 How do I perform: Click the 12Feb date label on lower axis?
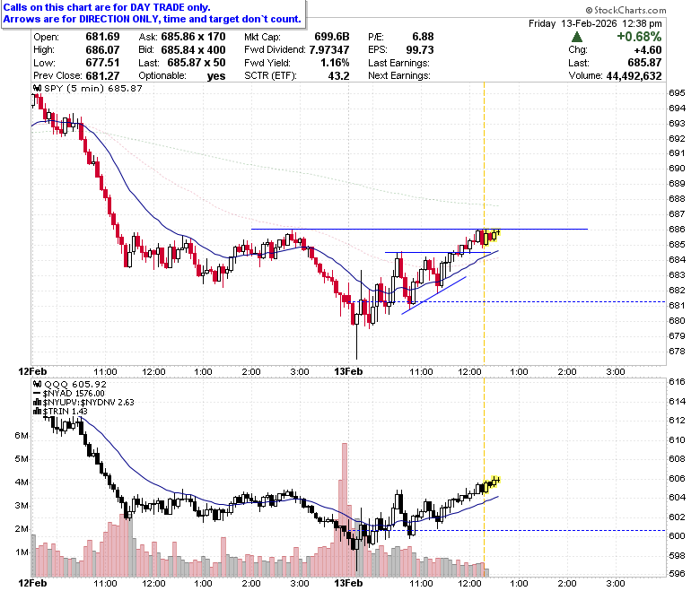click(x=32, y=583)
